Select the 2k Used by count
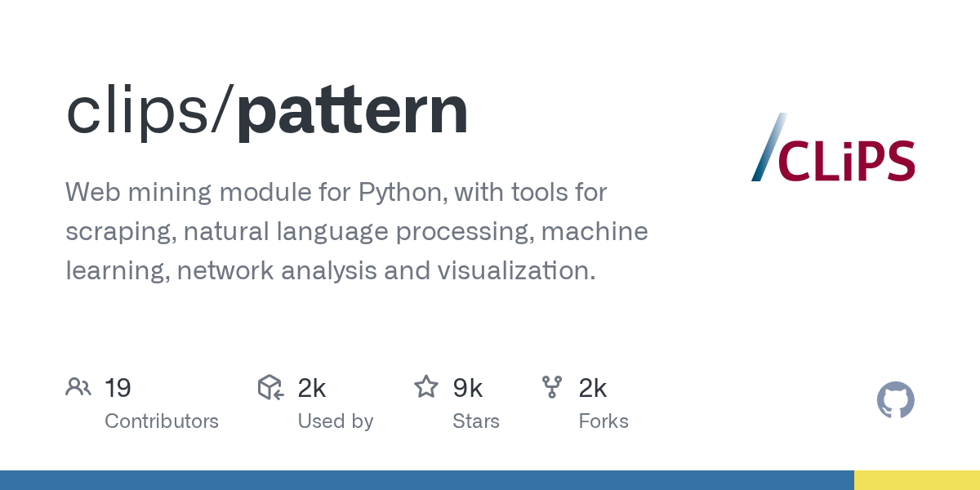Viewport: 980px width, 490px height. [x=312, y=388]
